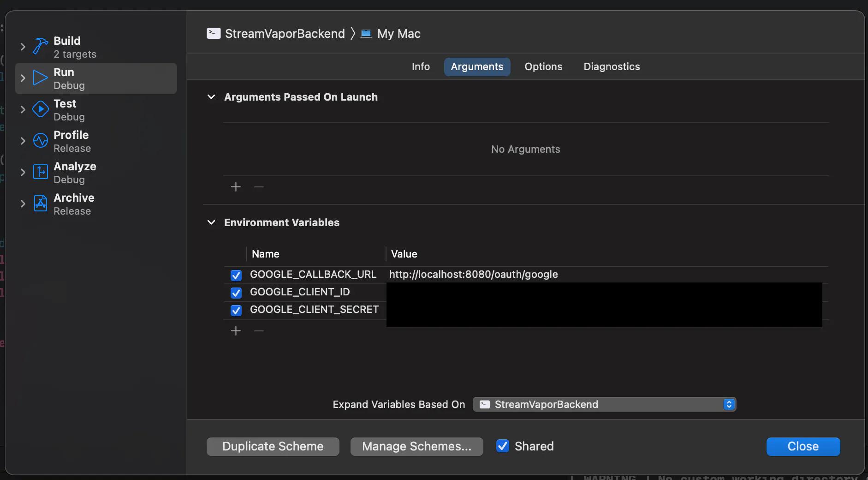The image size is (868, 480).
Task: Switch to the Options tab
Action: [x=543, y=66]
